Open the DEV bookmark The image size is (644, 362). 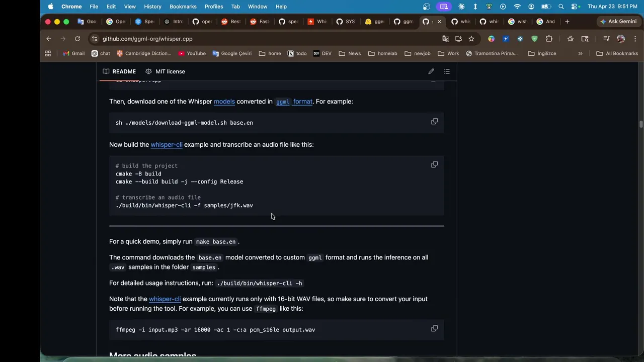(x=322, y=53)
